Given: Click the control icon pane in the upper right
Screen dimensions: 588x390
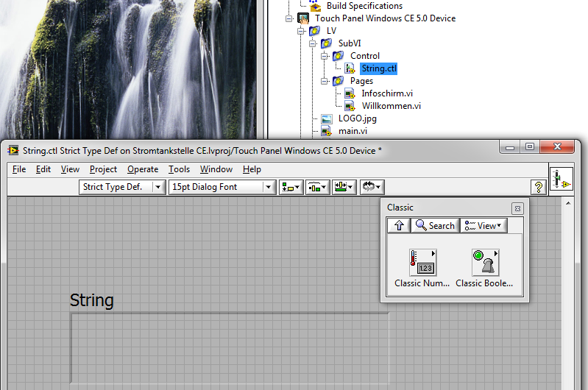Looking at the screenshot, I should point(562,179).
